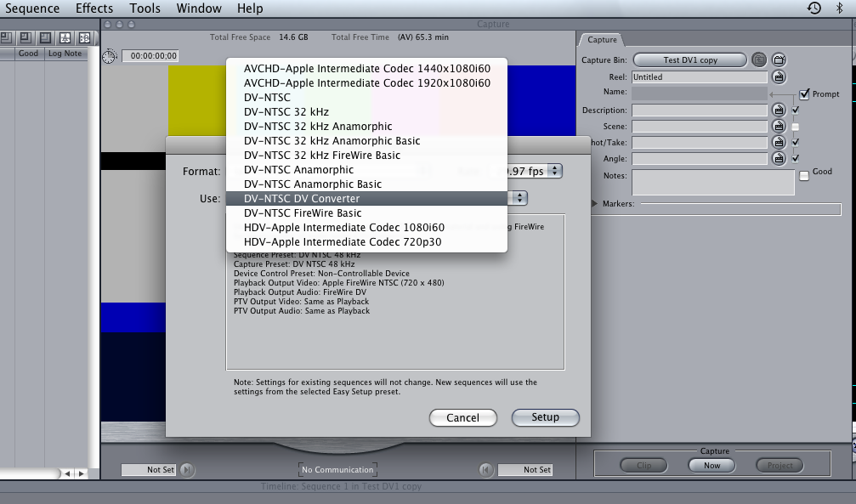This screenshot has height=504, width=856.
Task: Click into the Description text field
Action: pyautogui.click(x=700, y=110)
